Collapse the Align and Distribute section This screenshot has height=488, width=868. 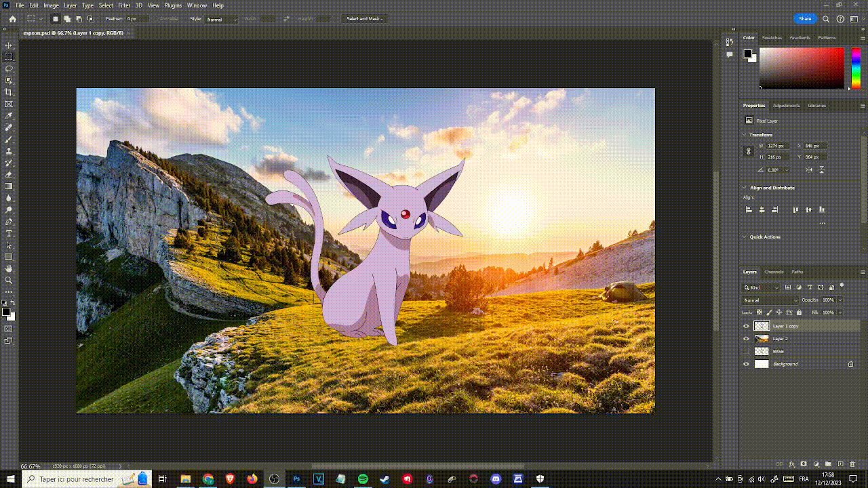pos(745,188)
